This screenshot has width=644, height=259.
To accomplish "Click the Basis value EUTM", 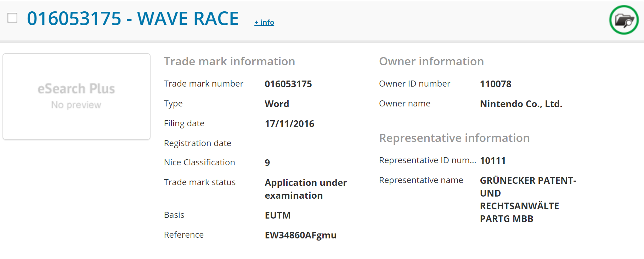I will pos(277,215).
